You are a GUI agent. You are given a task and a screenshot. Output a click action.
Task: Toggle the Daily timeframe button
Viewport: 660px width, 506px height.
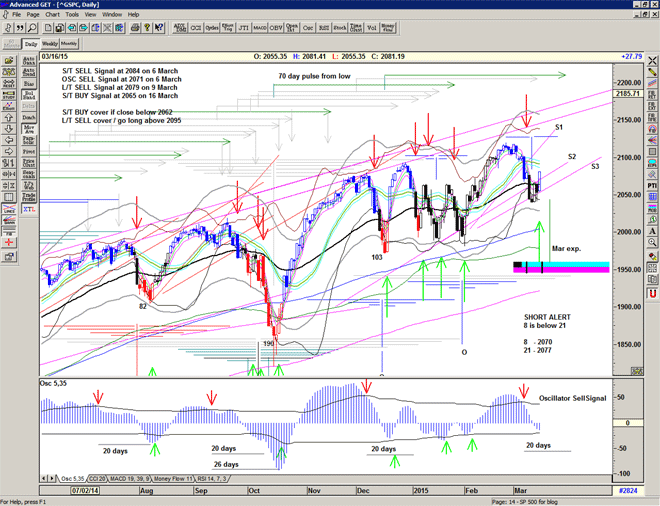pos(31,44)
